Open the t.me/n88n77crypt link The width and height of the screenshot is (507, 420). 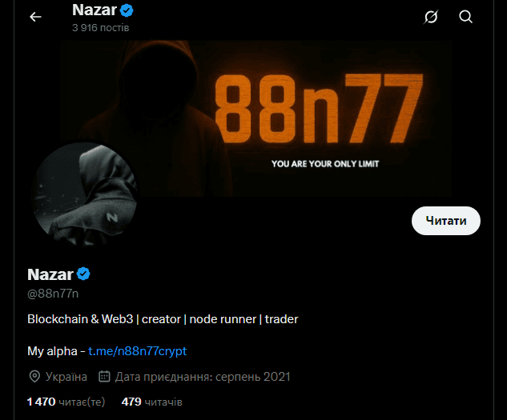[138, 351]
